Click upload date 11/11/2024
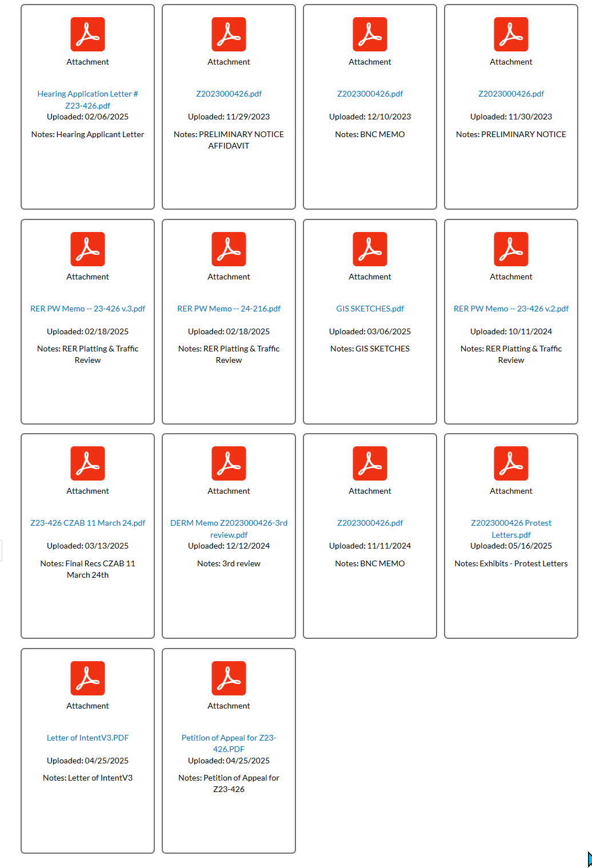 point(389,546)
